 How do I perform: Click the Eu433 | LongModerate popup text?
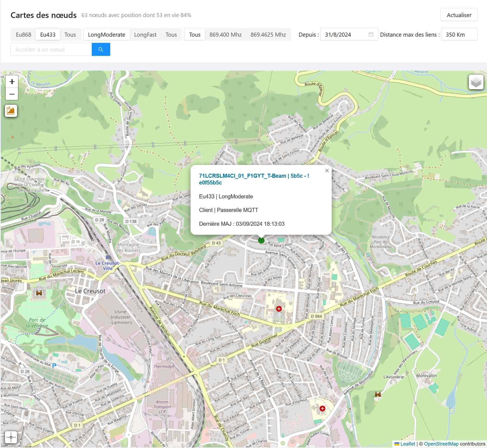pyautogui.click(x=226, y=196)
